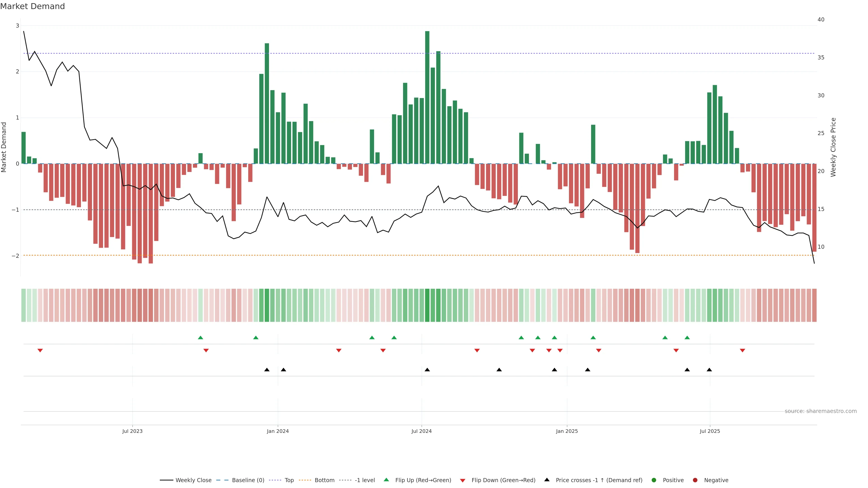Viewport: 868px width, 488px height.
Task: Click the darkest green heatmap cell near Jul 2024
Action: [x=427, y=305]
